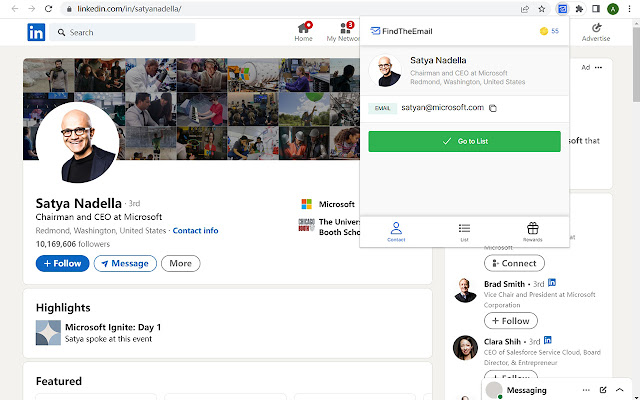This screenshot has width=640, height=400.
Task: Open Messaging options ellipsis
Action: point(586,390)
